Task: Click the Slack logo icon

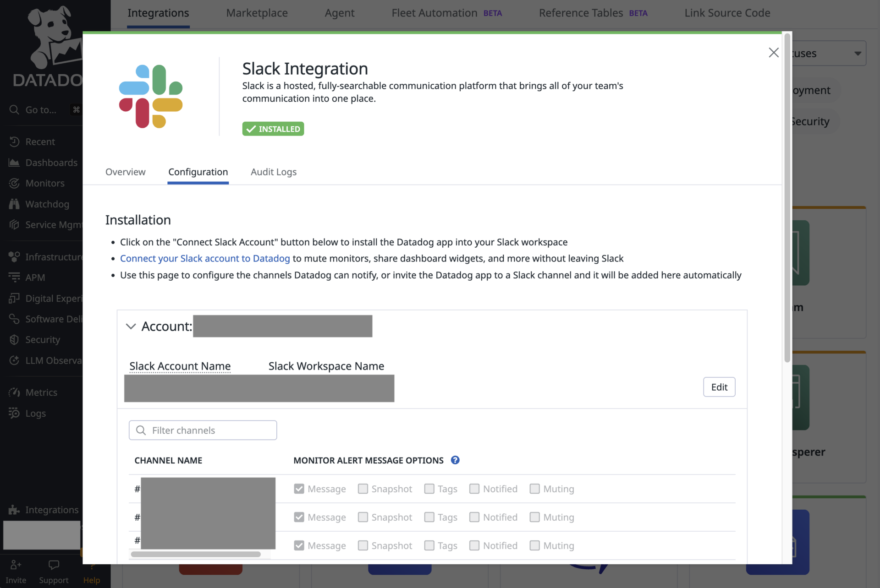Action: (x=151, y=97)
